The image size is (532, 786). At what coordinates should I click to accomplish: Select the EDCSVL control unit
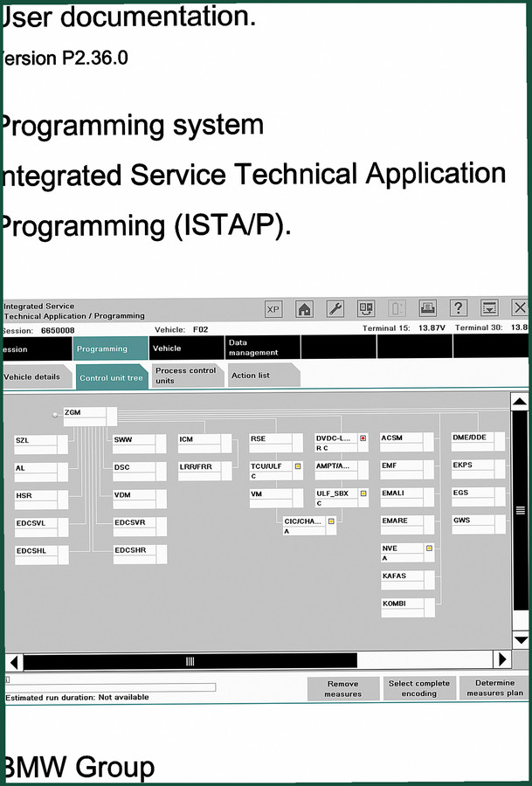coord(41,527)
